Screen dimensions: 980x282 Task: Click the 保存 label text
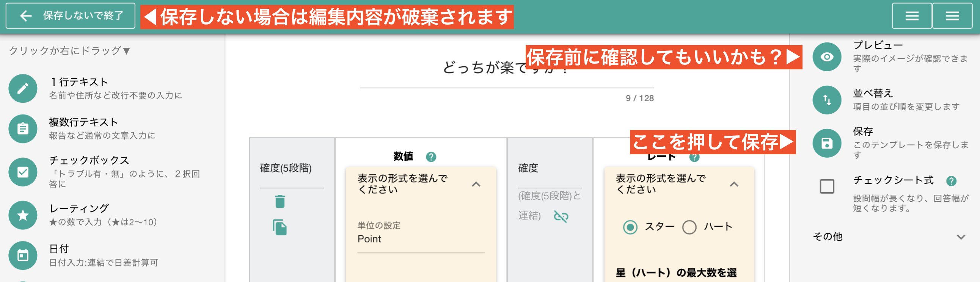pyautogui.click(x=862, y=132)
